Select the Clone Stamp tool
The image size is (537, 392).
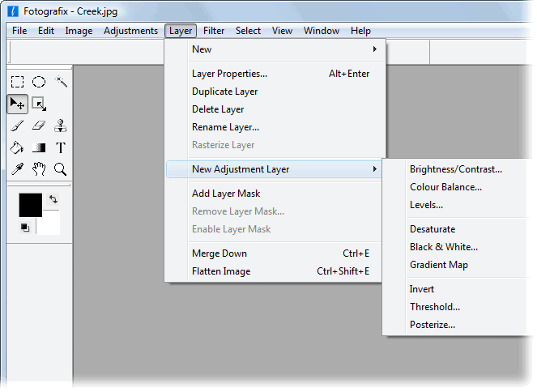tap(60, 126)
